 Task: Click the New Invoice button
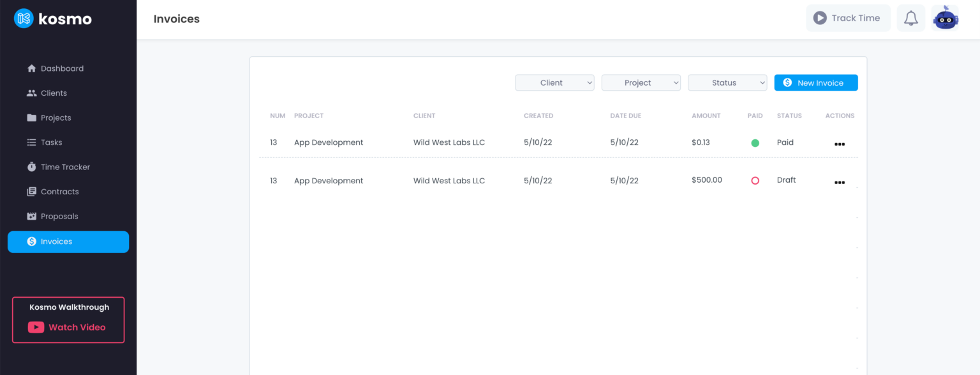(815, 82)
